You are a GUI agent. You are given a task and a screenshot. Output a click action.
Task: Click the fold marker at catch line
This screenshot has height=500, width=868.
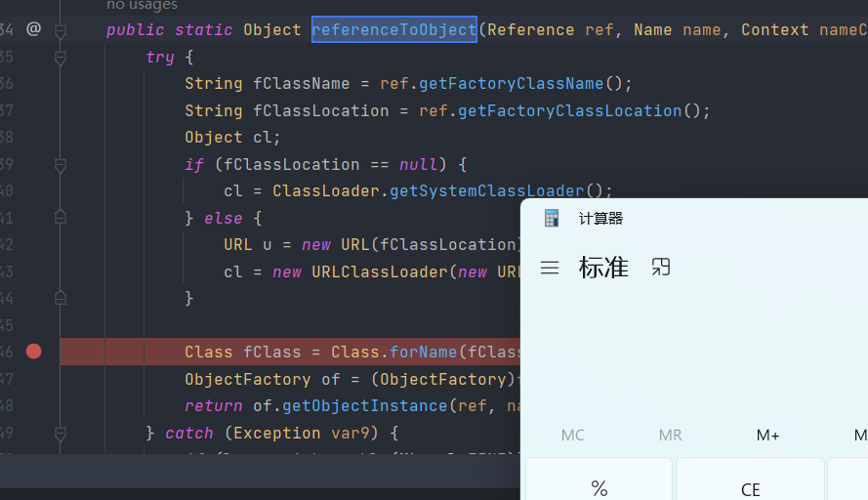pyautogui.click(x=61, y=433)
